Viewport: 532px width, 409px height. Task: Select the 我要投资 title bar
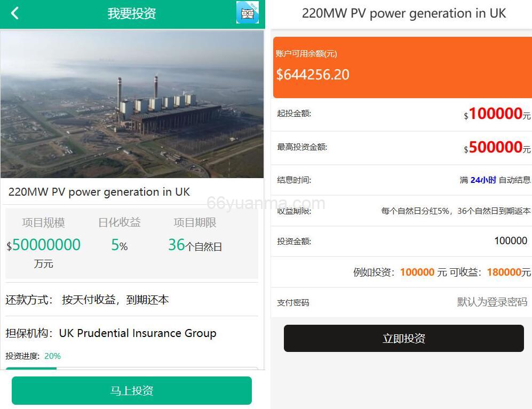tap(132, 13)
